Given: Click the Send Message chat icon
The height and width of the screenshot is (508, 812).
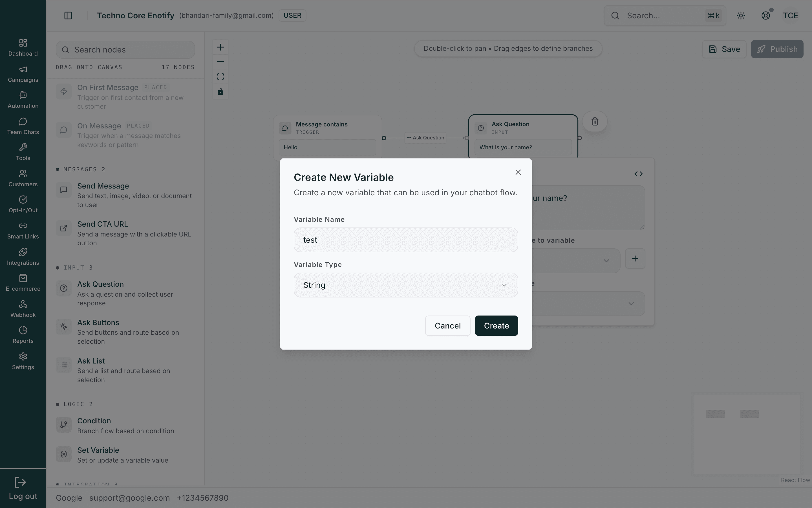Looking at the screenshot, I should (64, 190).
